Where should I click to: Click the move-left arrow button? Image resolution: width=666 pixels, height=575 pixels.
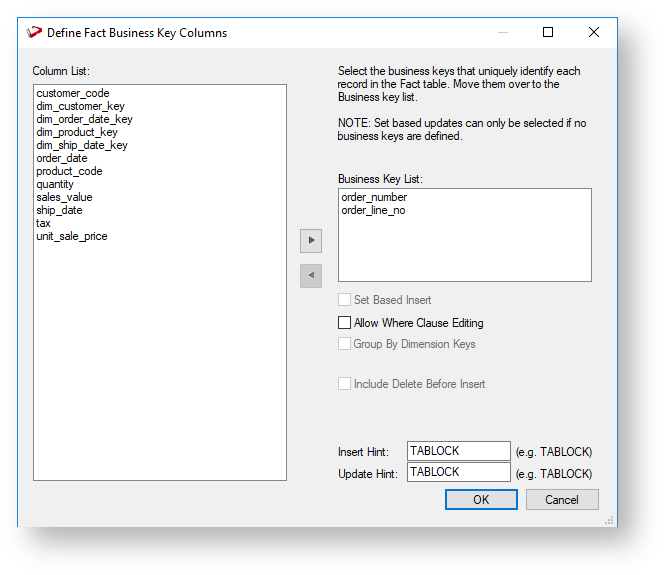pos(312,274)
